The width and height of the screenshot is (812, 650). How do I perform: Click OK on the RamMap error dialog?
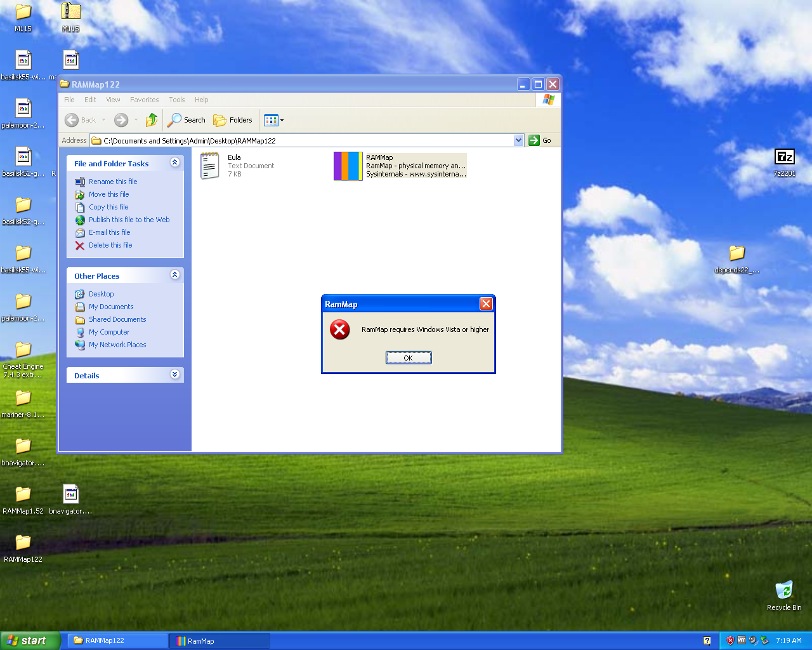click(408, 357)
